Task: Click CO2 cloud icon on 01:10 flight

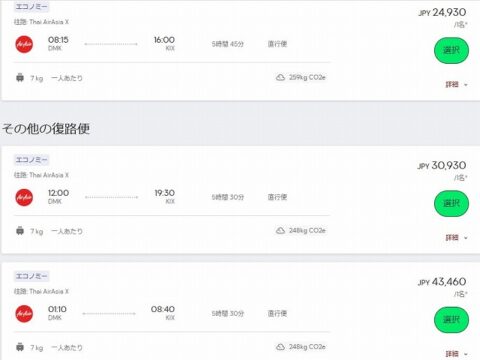Action: (280, 347)
